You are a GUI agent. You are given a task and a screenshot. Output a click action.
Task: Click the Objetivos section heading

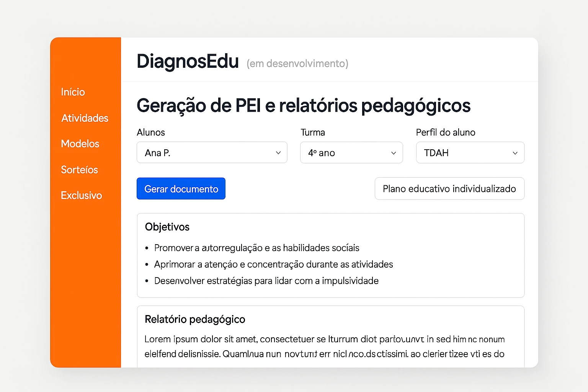[167, 227]
